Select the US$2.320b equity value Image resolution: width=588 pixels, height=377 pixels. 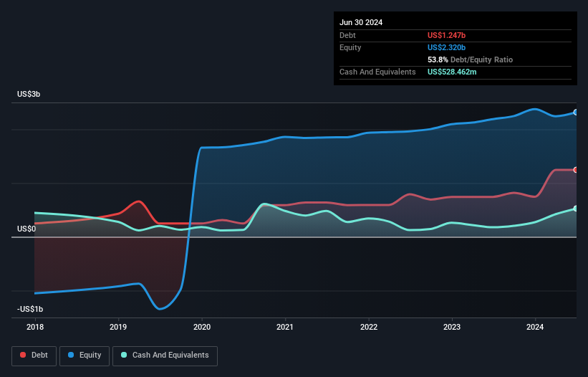[446, 47]
